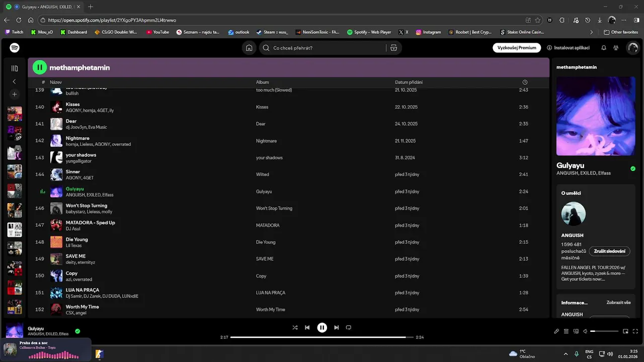Click the plus create-playlist button
Image resolution: width=644 pixels, height=362 pixels.
coord(15,94)
